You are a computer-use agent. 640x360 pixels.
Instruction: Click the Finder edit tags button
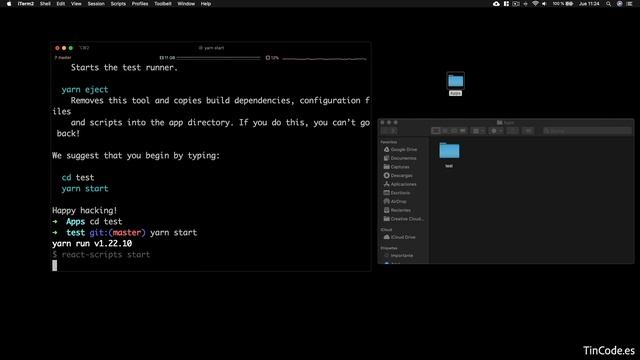[x=528, y=131]
